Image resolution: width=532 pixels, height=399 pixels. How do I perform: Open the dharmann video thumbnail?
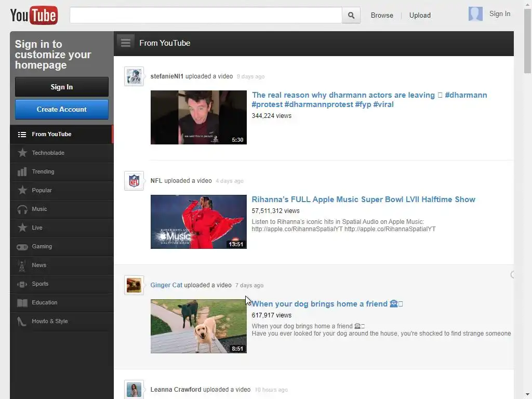[x=198, y=117]
